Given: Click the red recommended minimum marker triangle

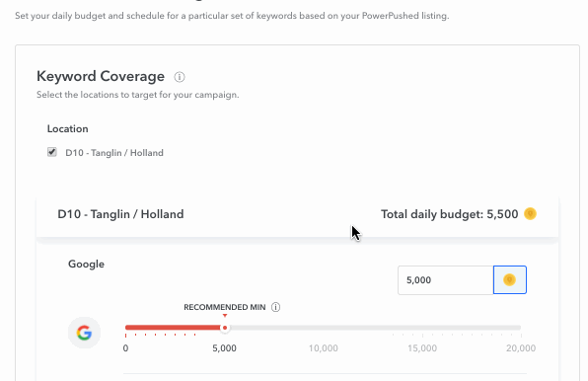Looking at the screenshot, I should pyautogui.click(x=225, y=316).
